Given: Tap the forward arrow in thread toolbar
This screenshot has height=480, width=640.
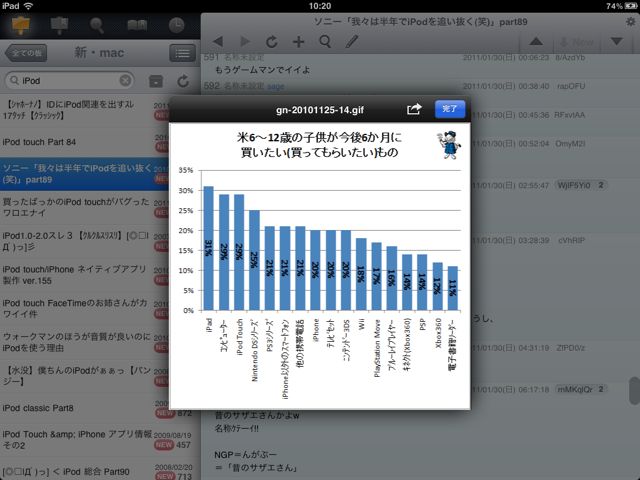Looking at the screenshot, I should click(x=245, y=42).
